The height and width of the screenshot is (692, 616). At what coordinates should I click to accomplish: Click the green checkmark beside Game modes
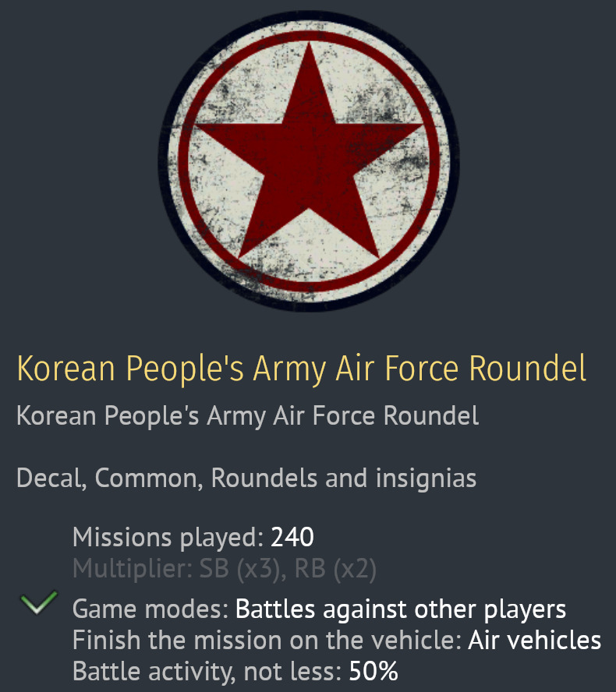pos(38,603)
